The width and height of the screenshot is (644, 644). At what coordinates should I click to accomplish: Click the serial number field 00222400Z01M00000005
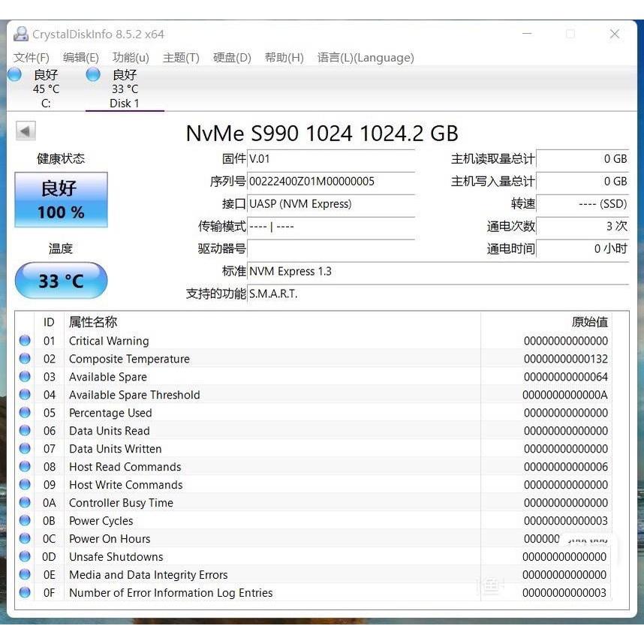click(330, 182)
